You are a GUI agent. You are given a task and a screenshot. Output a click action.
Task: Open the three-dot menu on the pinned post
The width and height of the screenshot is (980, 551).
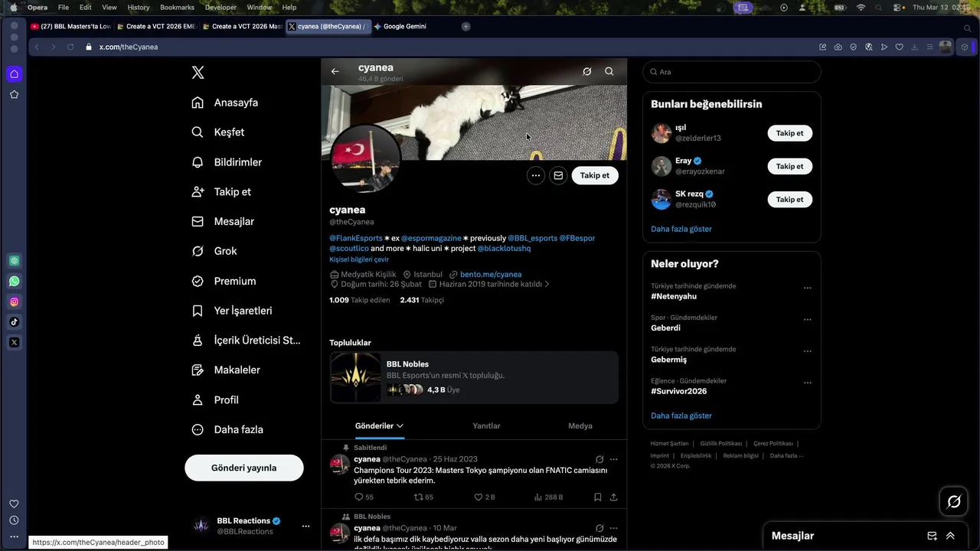pos(613,459)
